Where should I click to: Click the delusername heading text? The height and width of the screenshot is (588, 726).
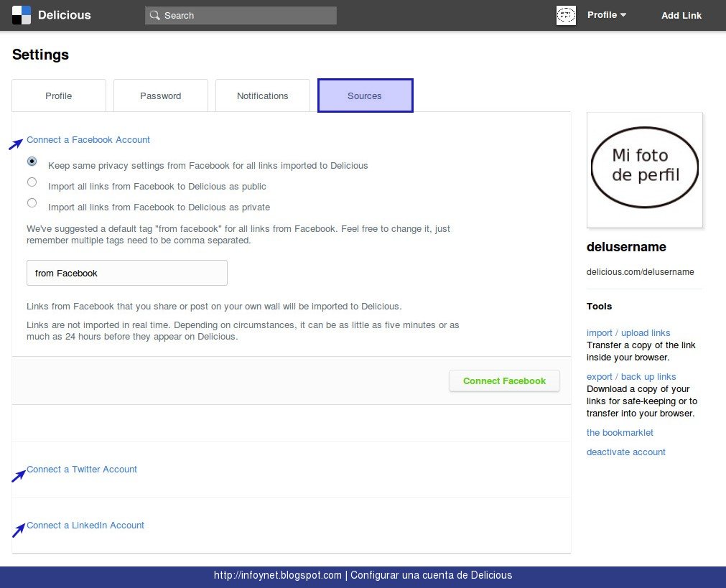click(626, 247)
